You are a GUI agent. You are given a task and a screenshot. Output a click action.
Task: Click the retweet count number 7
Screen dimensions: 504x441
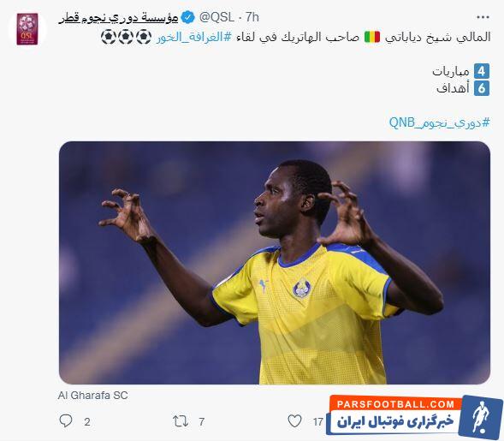202,421
